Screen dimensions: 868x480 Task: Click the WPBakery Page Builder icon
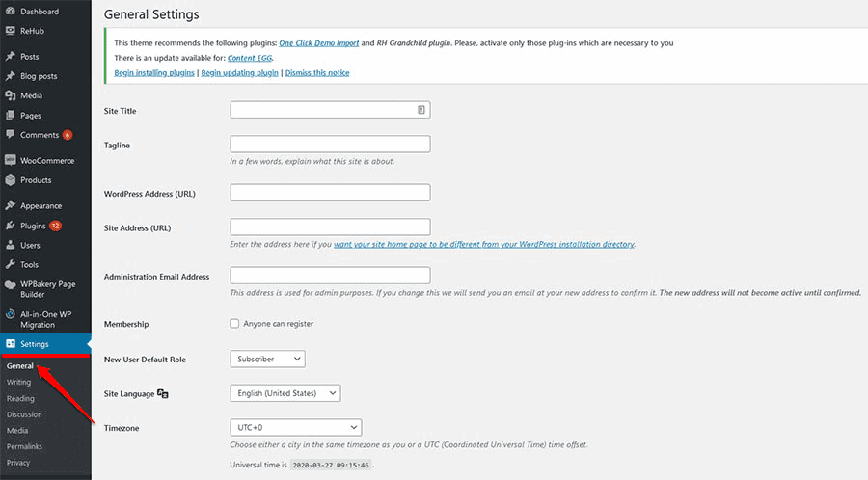coord(11,284)
